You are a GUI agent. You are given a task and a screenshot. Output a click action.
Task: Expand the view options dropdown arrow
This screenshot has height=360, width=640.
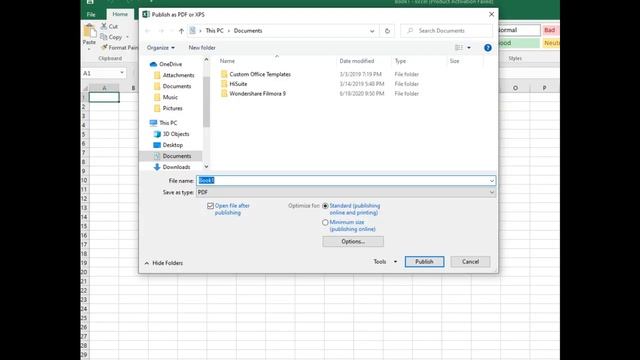tap(469, 48)
